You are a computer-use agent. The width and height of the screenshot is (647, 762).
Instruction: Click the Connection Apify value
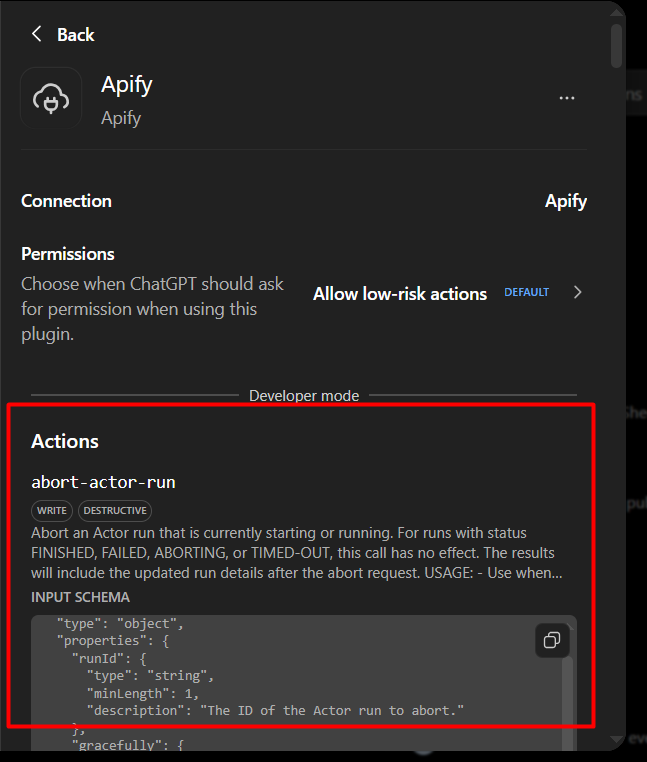566,201
